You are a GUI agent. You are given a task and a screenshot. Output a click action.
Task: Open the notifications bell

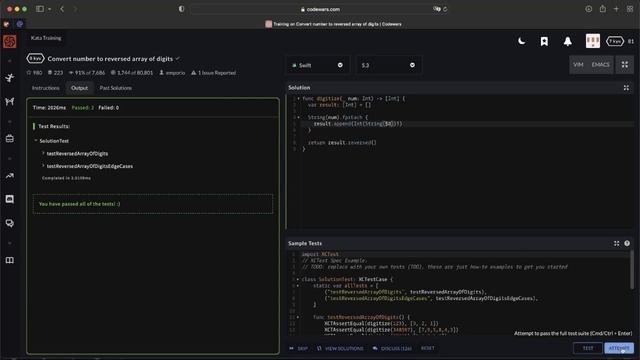pyautogui.click(x=567, y=41)
